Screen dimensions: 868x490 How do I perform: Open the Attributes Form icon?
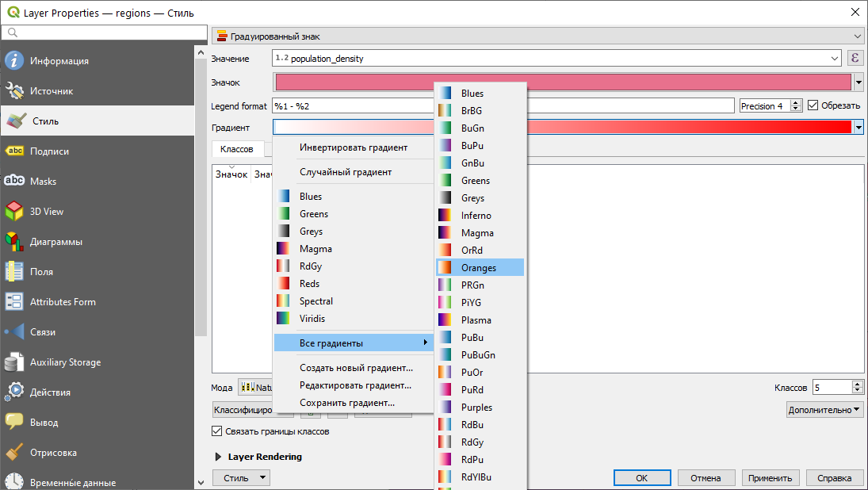[x=14, y=302]
